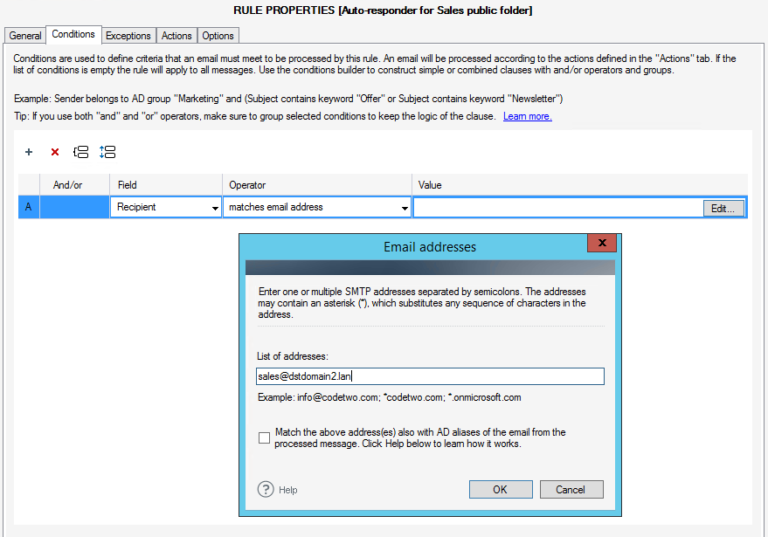Click the List of addresses input field

(x=429, y=376)
